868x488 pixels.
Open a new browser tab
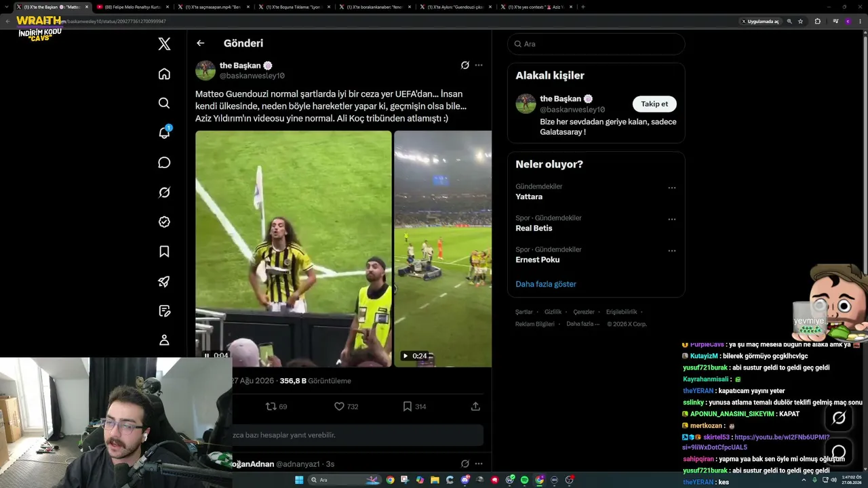[583, 7]
